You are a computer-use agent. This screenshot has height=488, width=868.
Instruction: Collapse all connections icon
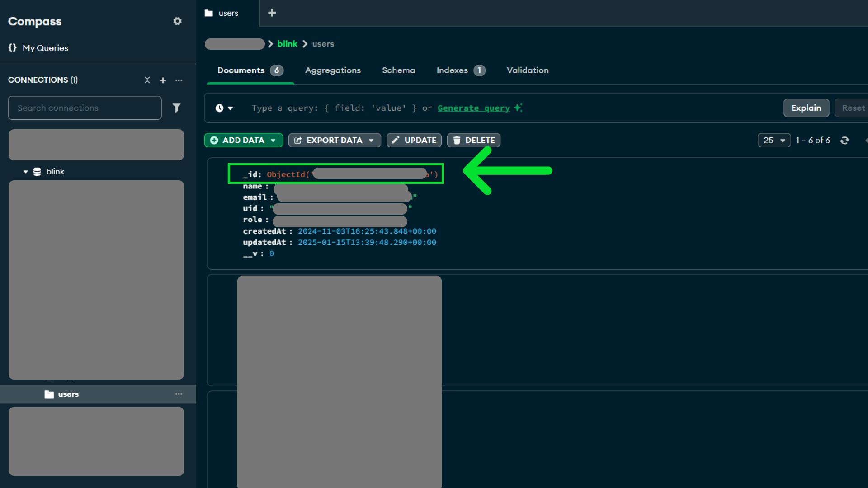(x=147, y=80)
